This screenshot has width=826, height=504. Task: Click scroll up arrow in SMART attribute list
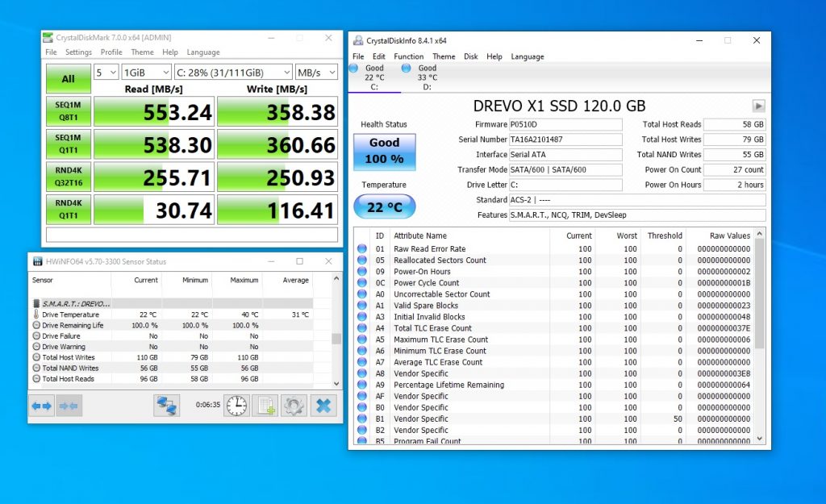coord(760,233)
